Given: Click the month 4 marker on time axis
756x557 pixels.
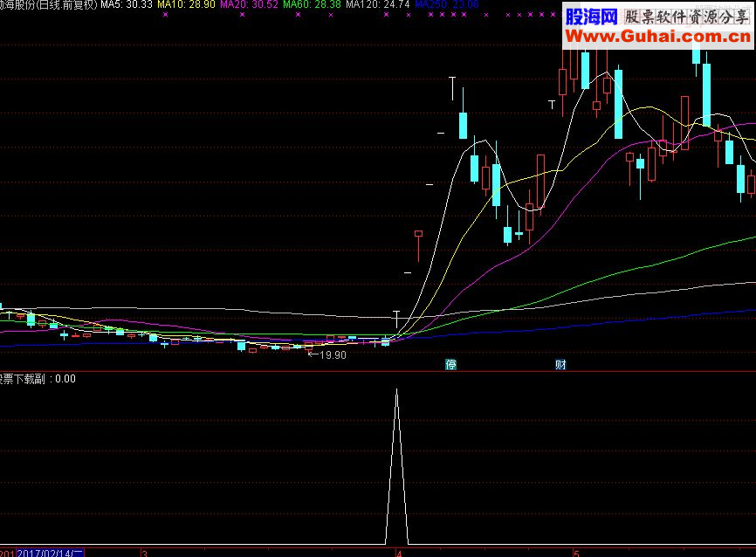Looking at the screenshot, I should [x=399, y=554].
